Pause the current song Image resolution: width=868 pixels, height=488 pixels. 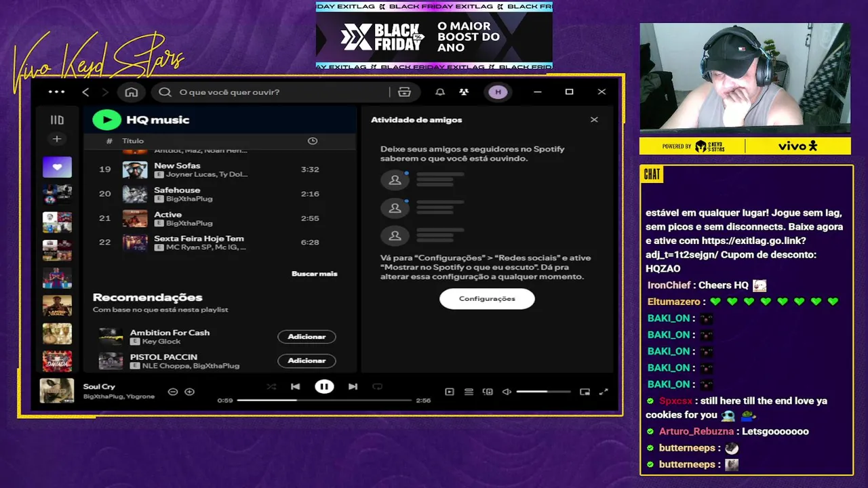[x=324, y=387]
